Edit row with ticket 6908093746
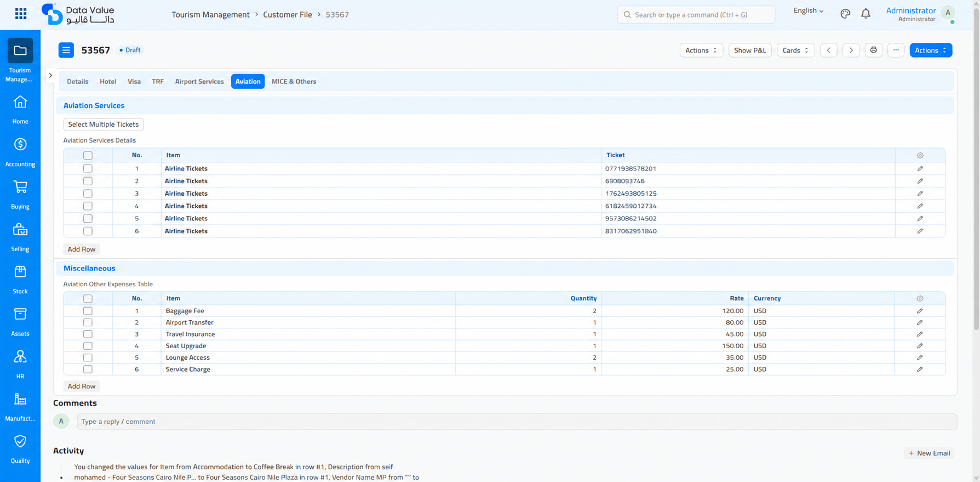This screenshot has width=980, height=482. click(920, 181)
